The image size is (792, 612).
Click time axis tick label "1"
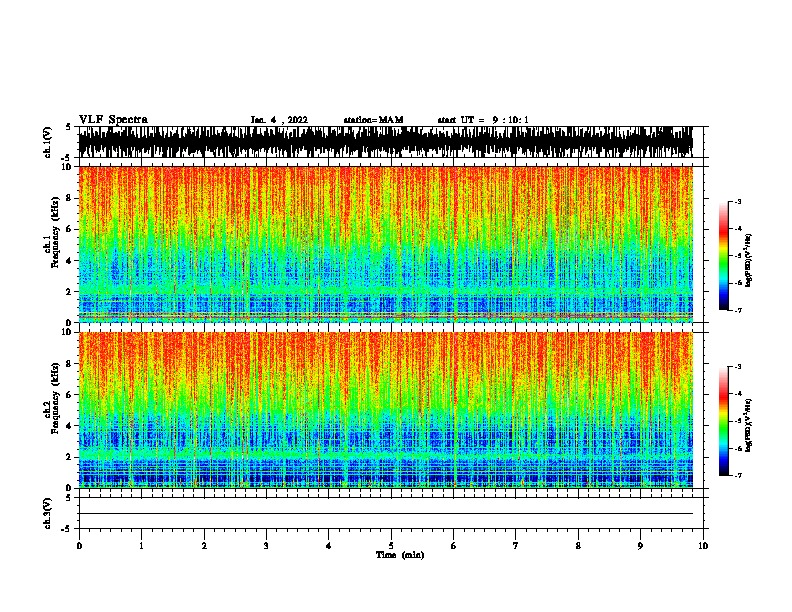(x=141, y=546)
